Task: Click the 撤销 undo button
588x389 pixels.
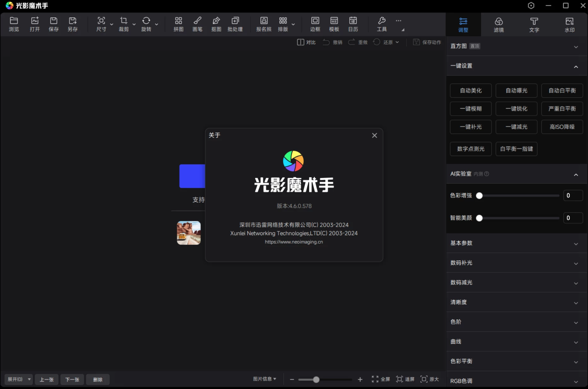Action: 332,42
